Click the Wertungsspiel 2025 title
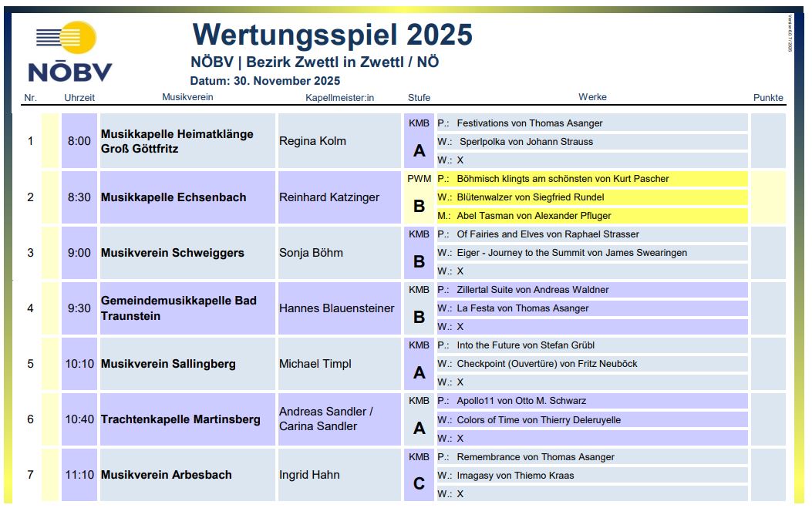Viewport: 812px width, 508px height. click(332, 35)
